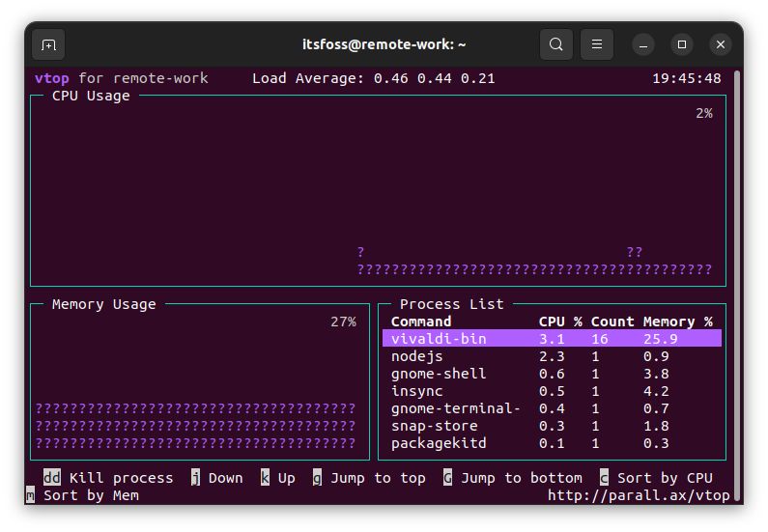Viewport: 768px width, 532px height.
Task: Open the http://parall.ax/vtop link
Action: click(x=639, y=495)
